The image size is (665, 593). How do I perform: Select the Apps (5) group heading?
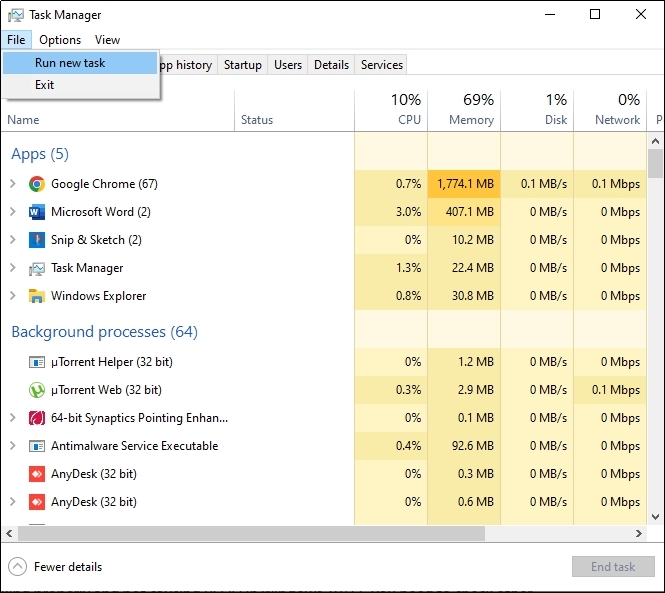(x=40, y=154)
